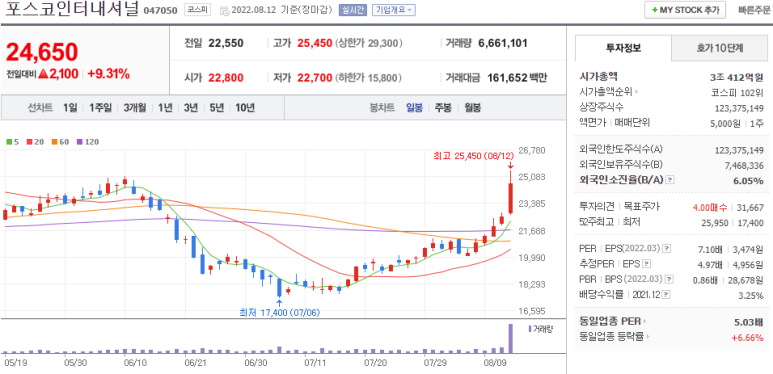
Task: Click the tall 08/12 volume bar
Action: click(511, 338)
